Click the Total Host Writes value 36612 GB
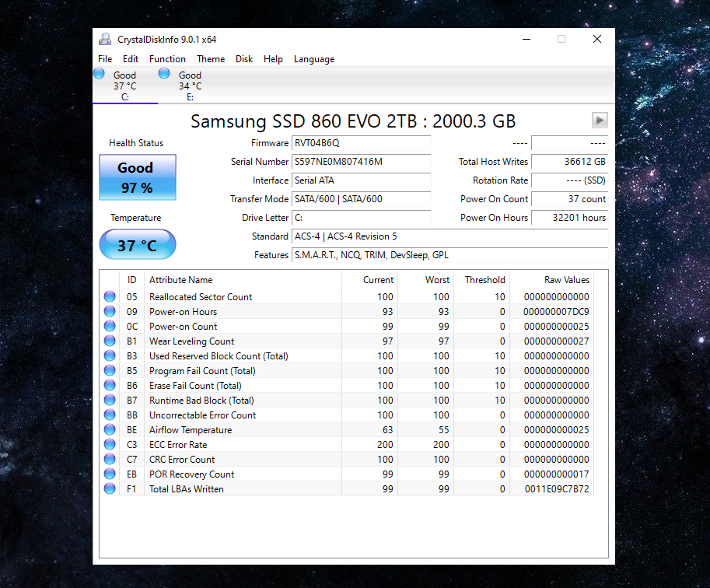The height and width of the screenshot is (588, 710). coord(569,162)
